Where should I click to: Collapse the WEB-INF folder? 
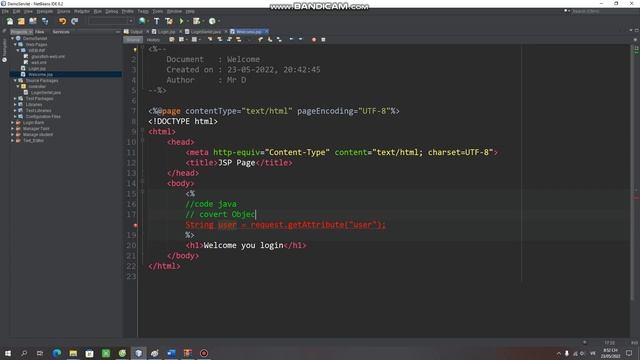[18, 50]
